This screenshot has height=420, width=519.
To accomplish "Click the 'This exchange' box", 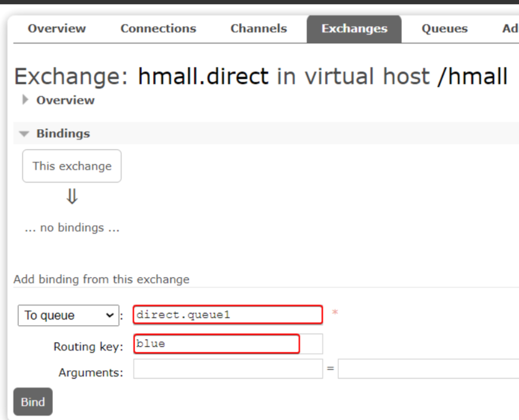I will coord(72,166).
